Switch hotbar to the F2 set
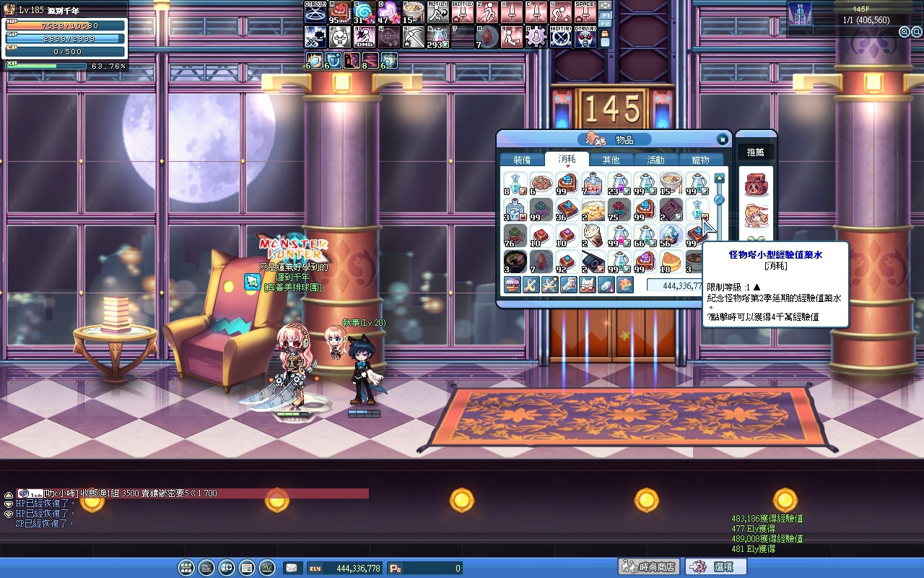Screen dimensions: 924x578 pyautogui.click(x=605, y=25)
